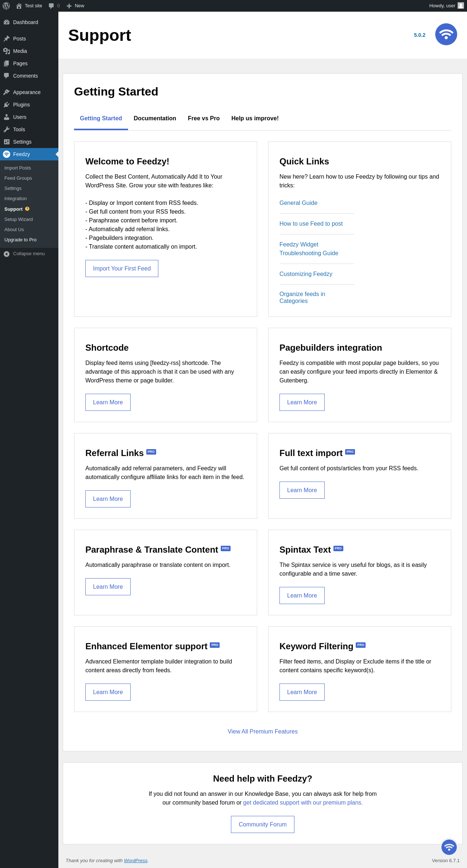This screenshot has width=467, height=868.
Task: Open the comments bubble icon in admin bar
Action: [x=51, y=6]
